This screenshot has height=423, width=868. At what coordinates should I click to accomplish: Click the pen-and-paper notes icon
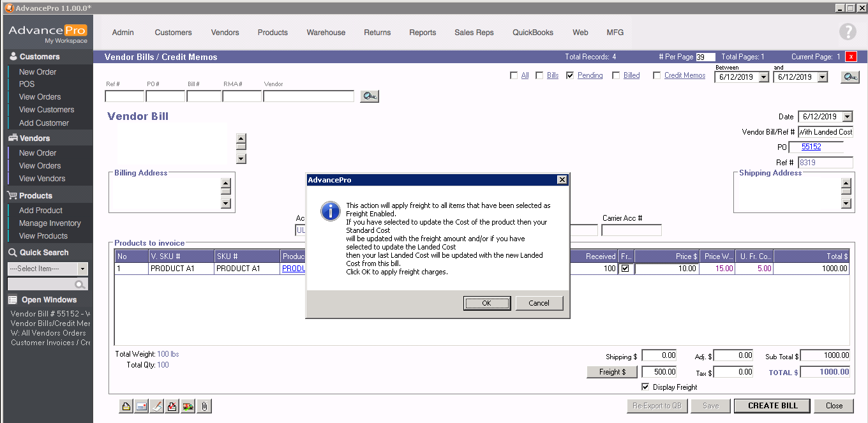point(157,406)
